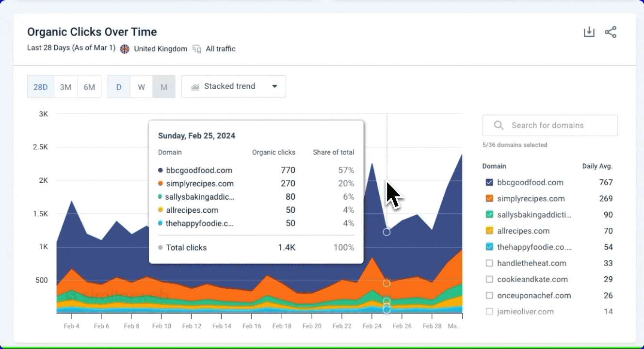Click the All traffic device icon
The image size is (644, 349).
click(196, 48)
